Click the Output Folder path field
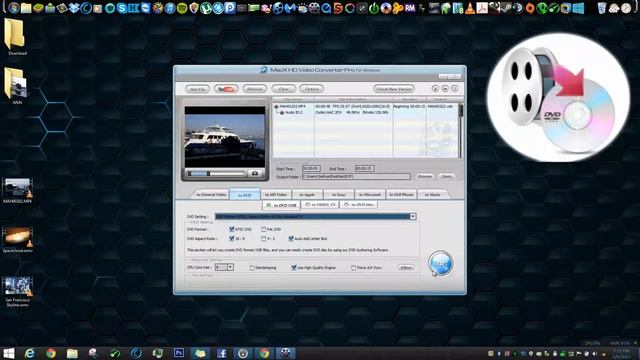The height and width of the screenshot is (360, 640). pyautogui.click(x=356, y=176)
